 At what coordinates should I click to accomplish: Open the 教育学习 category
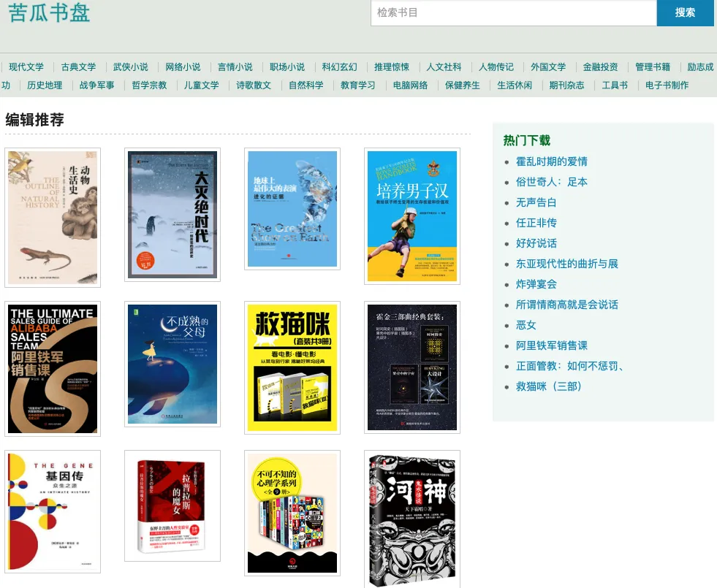[x=358, y=85]
